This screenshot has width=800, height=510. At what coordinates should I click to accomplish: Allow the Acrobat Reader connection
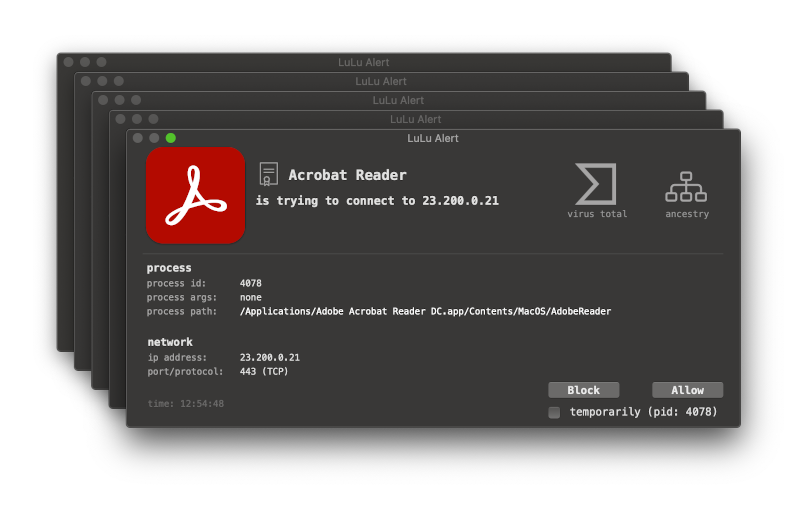pos(687,390)
